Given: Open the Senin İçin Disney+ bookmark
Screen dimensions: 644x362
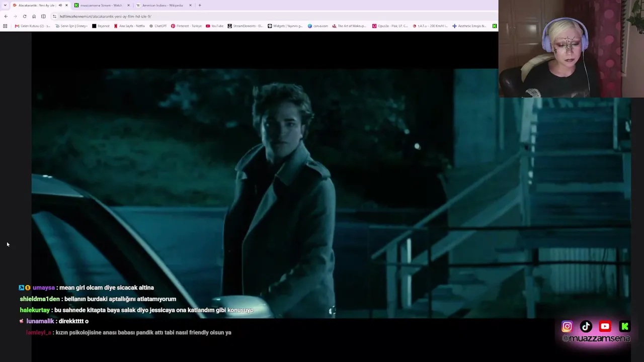Looking at the screenshot, I should coord(71,26).
